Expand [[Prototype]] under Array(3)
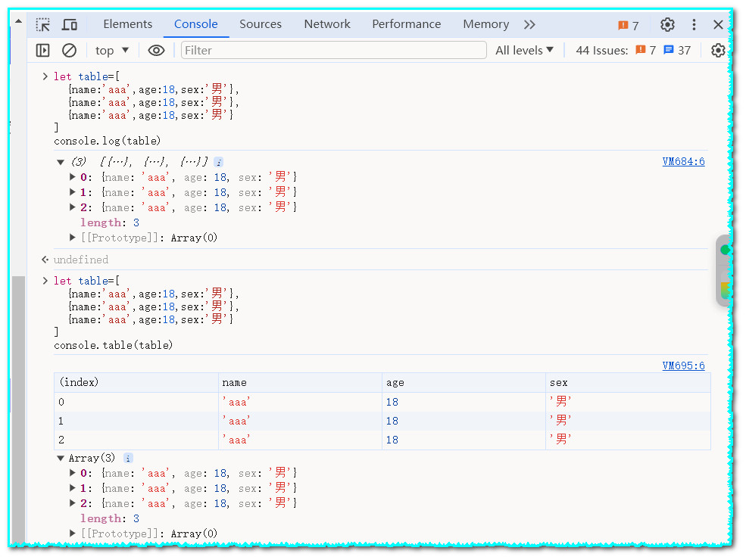Screen dimensions: 746x560 (x=72, y=534)
